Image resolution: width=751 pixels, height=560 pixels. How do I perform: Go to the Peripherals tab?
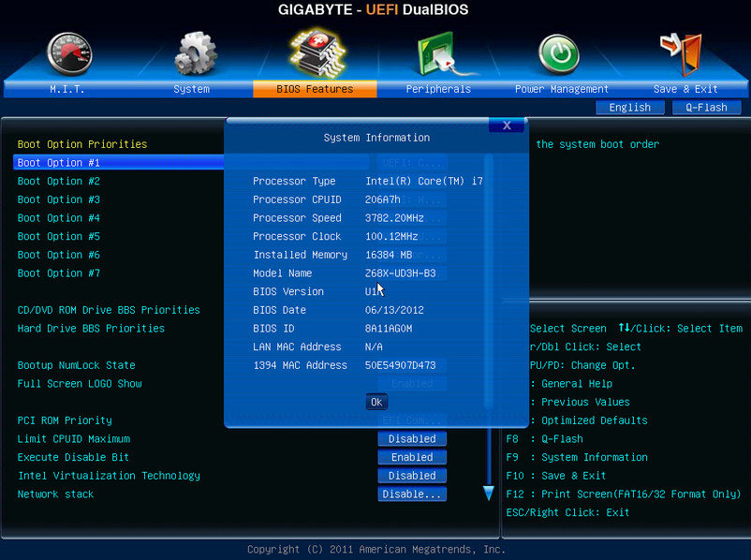point(438,89)
